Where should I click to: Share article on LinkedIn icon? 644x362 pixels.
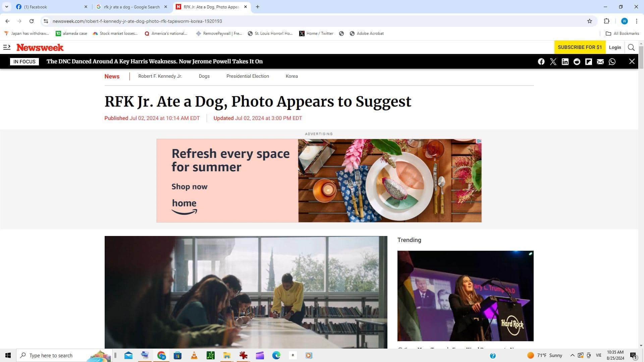[x=565, y=62]
